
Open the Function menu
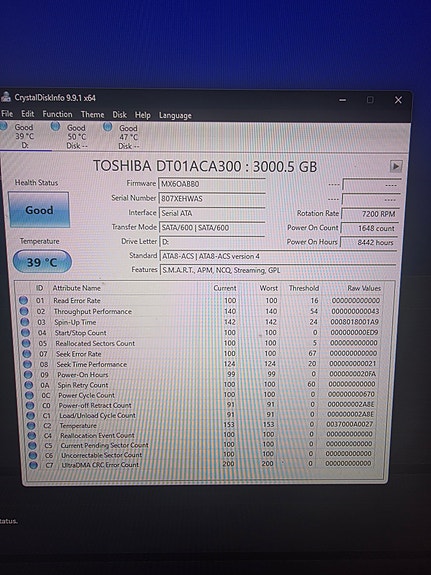(x=57, y=114)
